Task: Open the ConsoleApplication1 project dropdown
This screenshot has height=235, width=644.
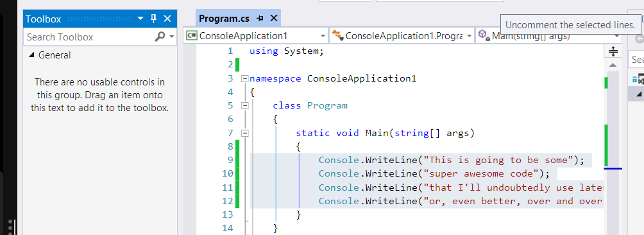Action: 256,35
